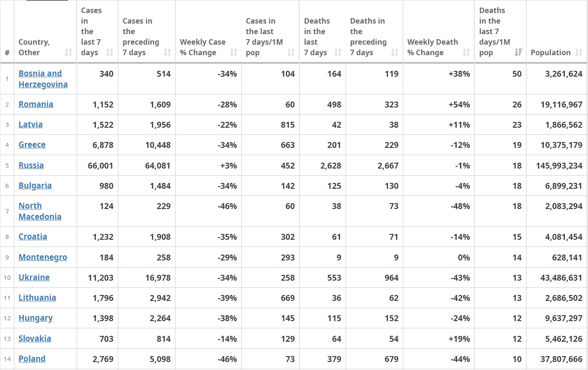Image resolution: width=588 pixels, height=370 pixels.
Task: Select the # column header
Action: pos(7,53)
